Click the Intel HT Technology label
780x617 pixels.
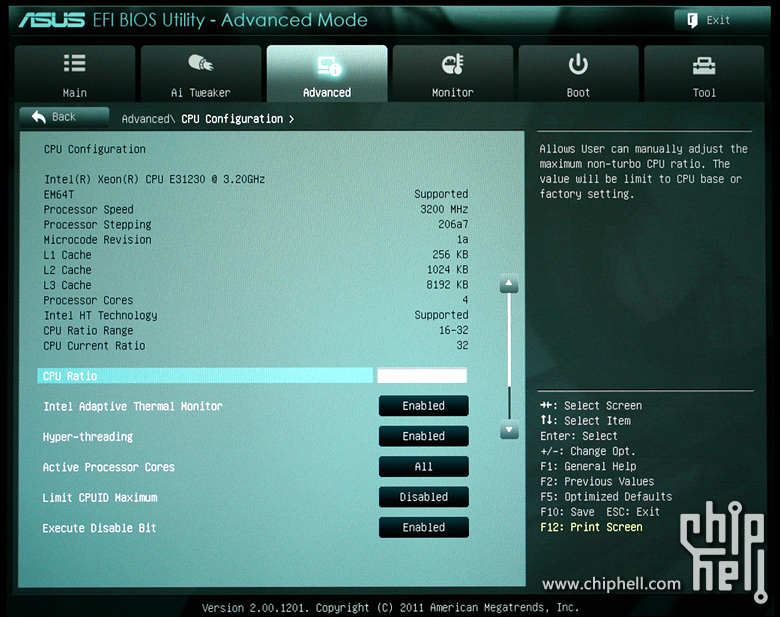pos(100,315)
